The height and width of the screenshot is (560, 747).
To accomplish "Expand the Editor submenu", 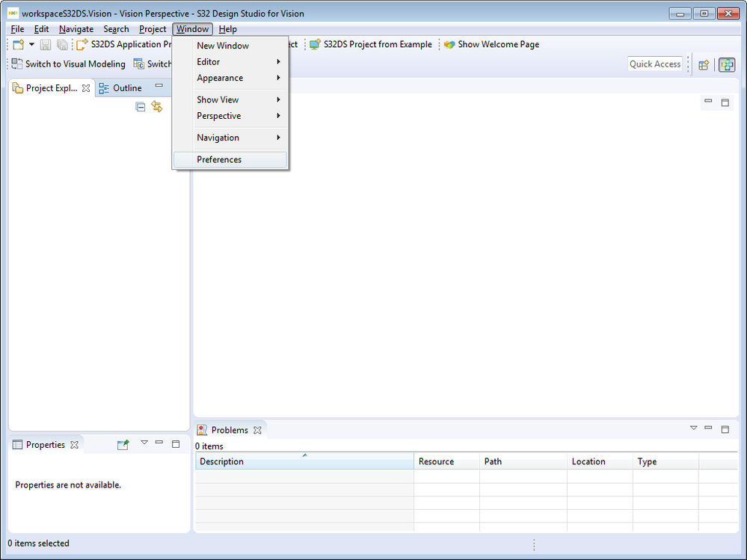I will pyautogui.click(x=230, y=62).
